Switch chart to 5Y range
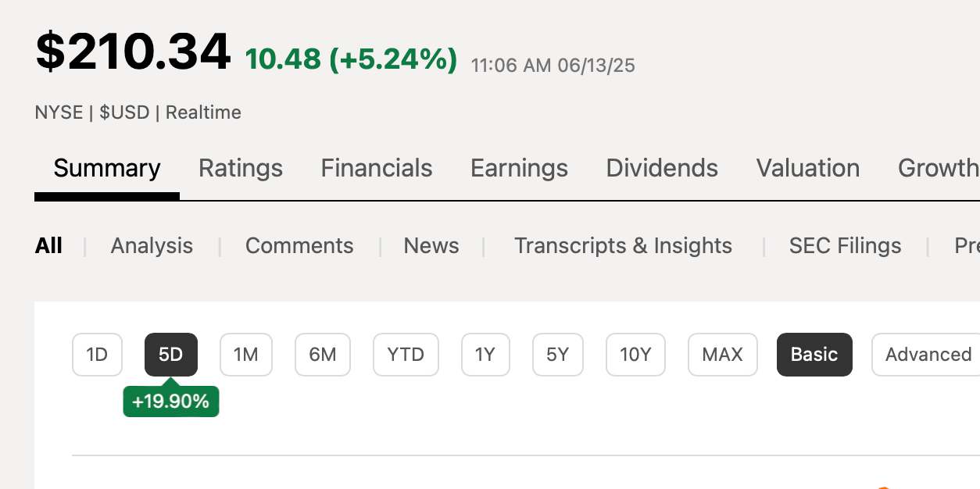The image size is (980, 489). (x=558, y=355)
